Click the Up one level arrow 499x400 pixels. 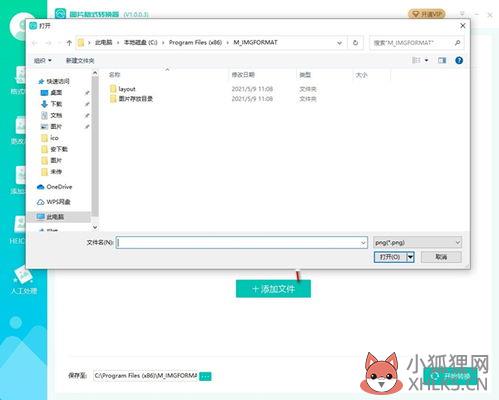pyautogui.click(x=69, y=43)
